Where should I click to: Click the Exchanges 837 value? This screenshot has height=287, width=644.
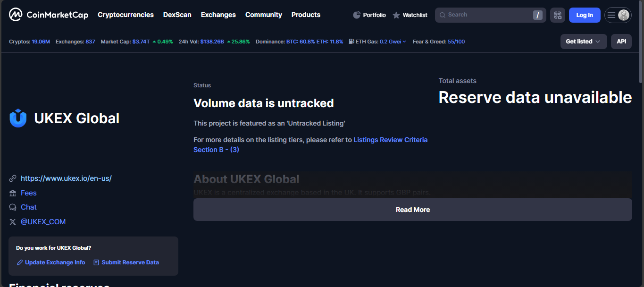tap(91, 42)
